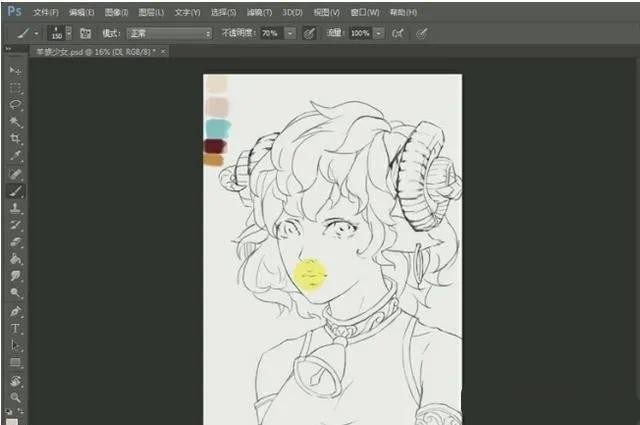Swap foreground and background colors
The image size is (640, 425).
(x=20, y=411)
